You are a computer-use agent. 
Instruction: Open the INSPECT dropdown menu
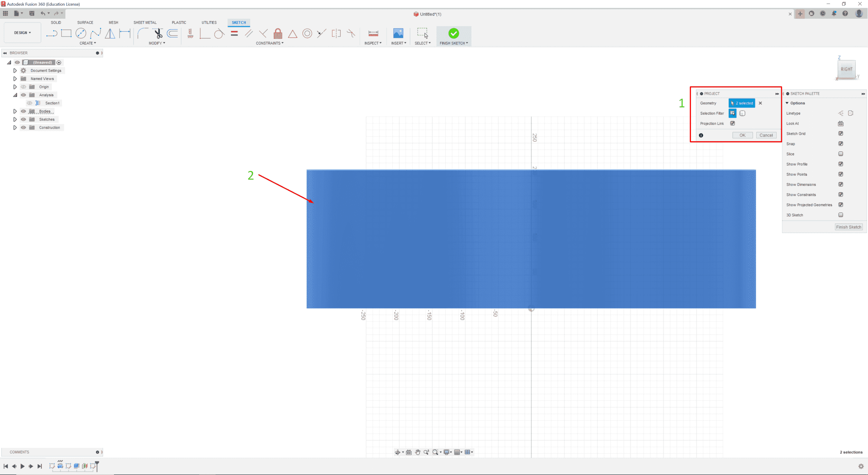tap(373, 43)
